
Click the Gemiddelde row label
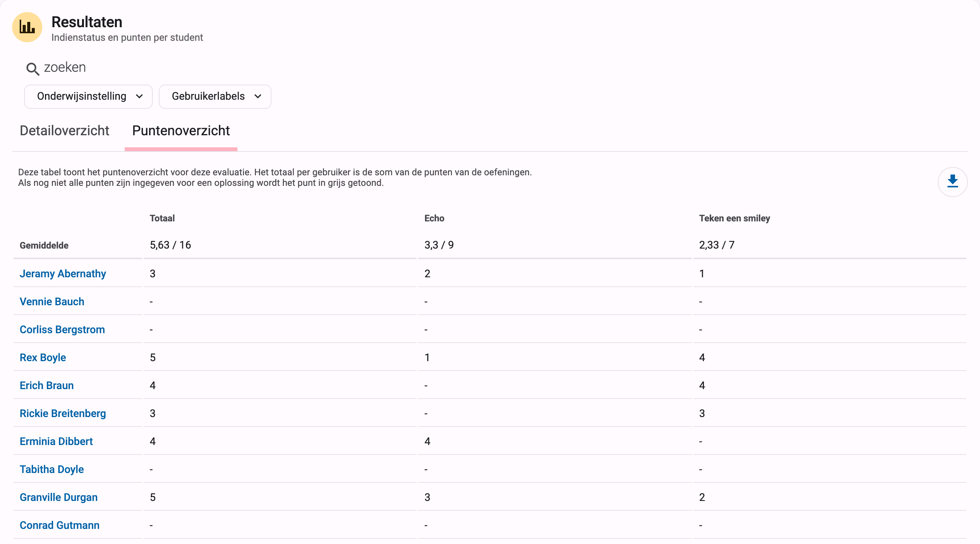pyautogui.click(x=44, y=246)
